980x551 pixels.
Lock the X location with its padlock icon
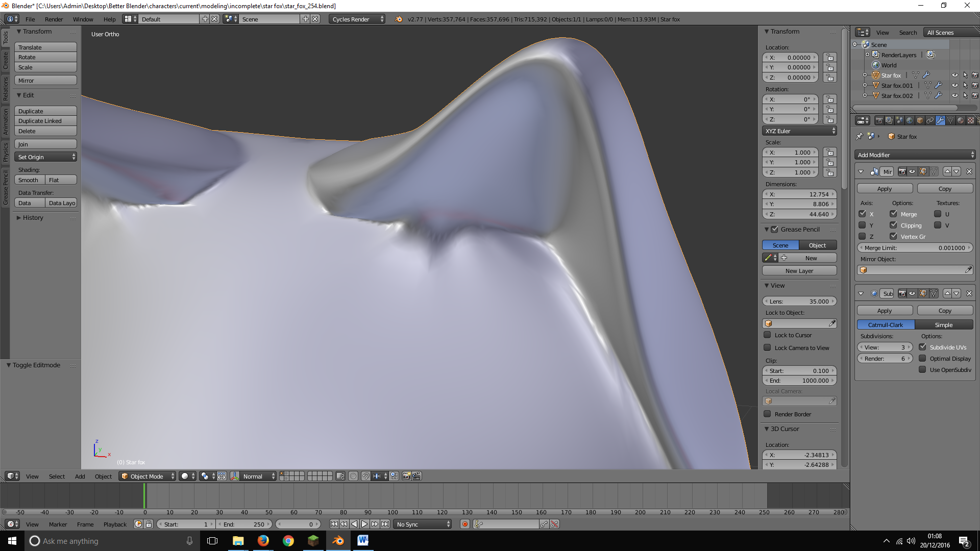click(x=830, y=58)
